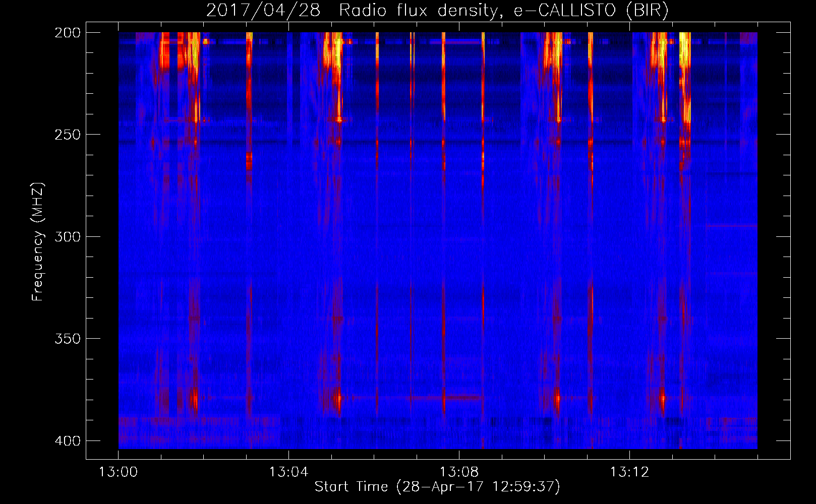Image resolution: width=816 pixels, height=504 pixels.
Task: Click the 13:12 time tick label
Action: (x=630, y=472)
